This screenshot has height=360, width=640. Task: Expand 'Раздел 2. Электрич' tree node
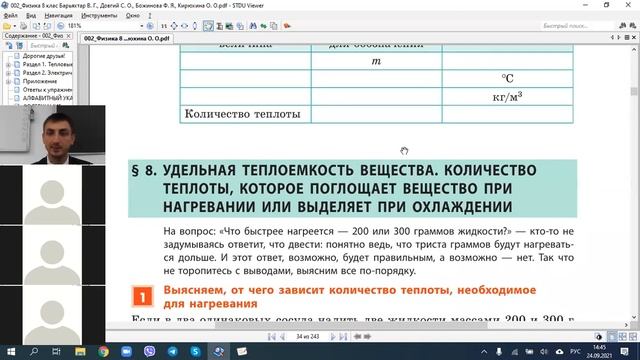tap(8, 73)
